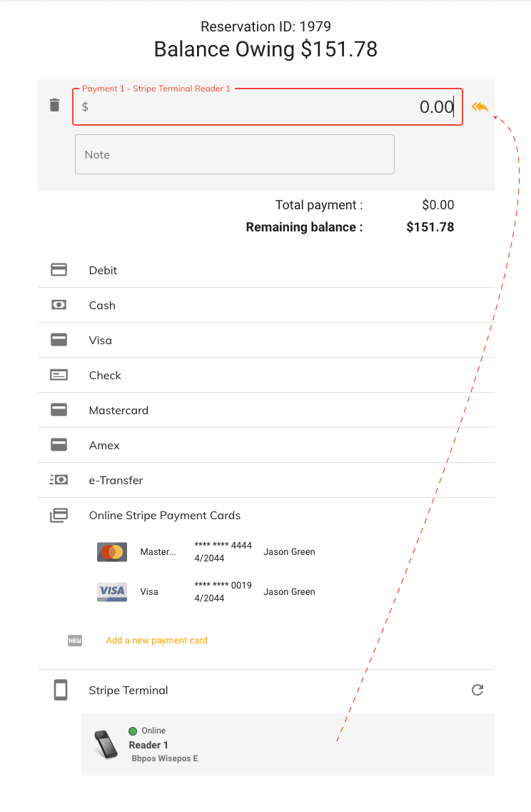
Task: Select Visa as payment method
Action: pyautogui.click(x=266, y=340)
